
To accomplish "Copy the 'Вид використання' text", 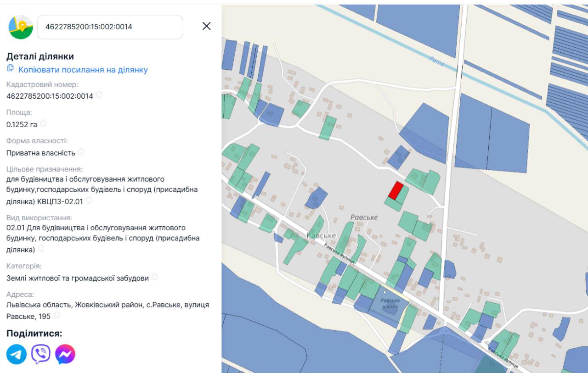I will 41,249.
